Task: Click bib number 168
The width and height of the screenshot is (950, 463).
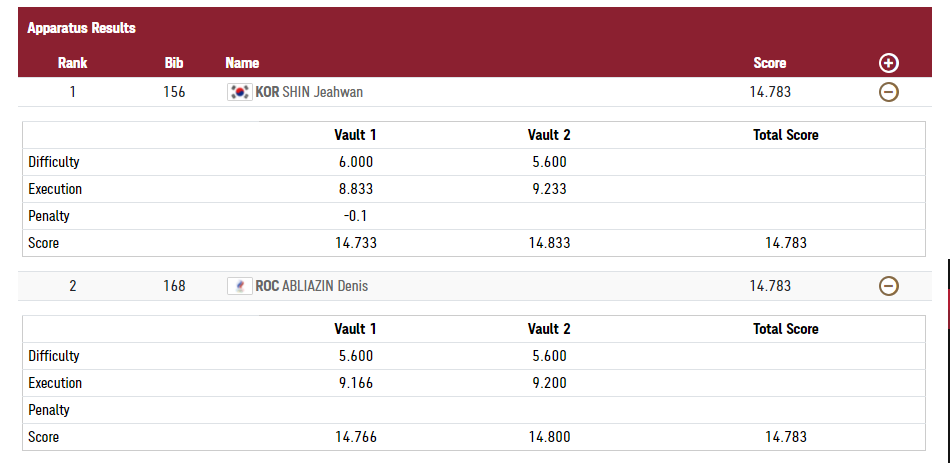Action: (x=174, y=286)
